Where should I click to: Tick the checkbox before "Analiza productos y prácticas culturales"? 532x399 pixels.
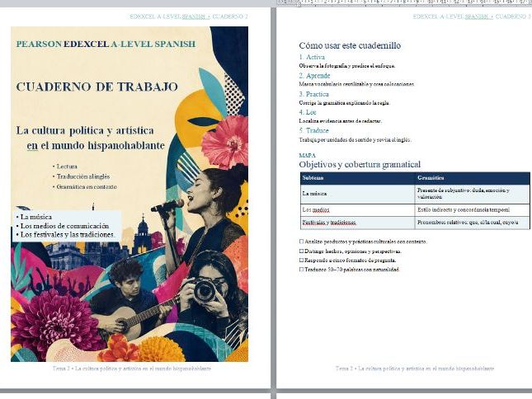coord(301,242)
